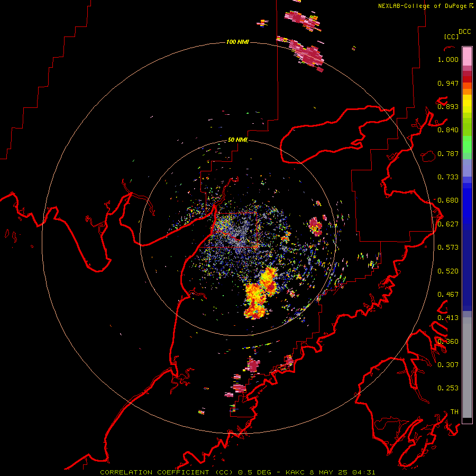Select the 0.413 legend value
The width and height of the screenshot is (476, 476).
[448, 318]
